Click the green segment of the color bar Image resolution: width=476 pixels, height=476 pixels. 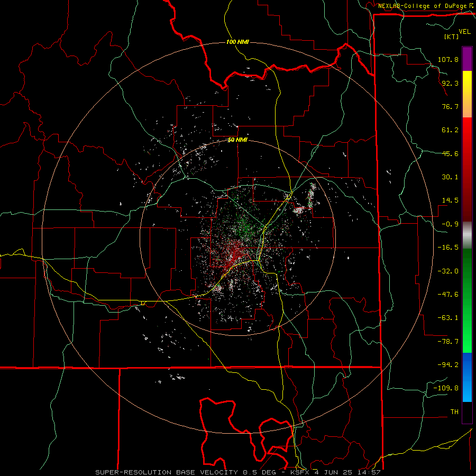(467, 300)
